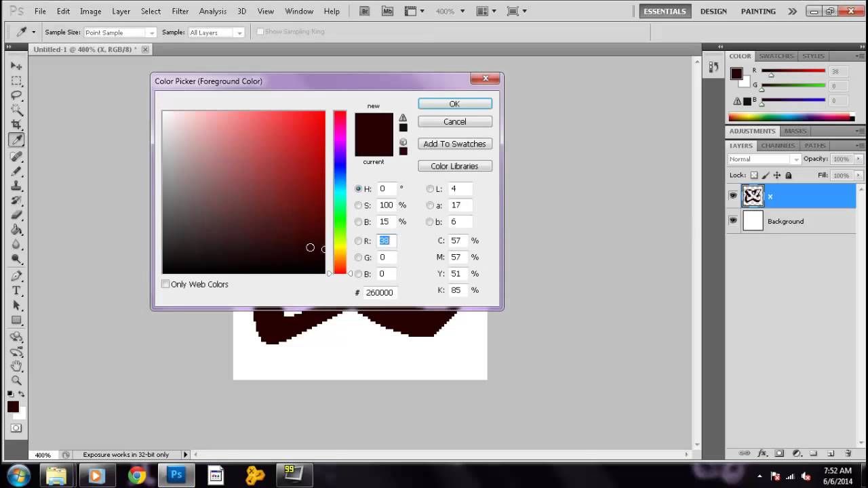Image resolution: width=868 pixels, height=488 pixels.
Task: Click the Add To Swatches button
Action: pyautogui.click(x=454, y=144)
